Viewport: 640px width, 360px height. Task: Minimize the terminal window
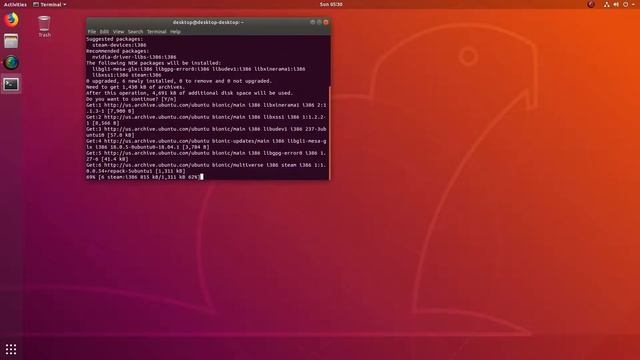tap(313, 22)
